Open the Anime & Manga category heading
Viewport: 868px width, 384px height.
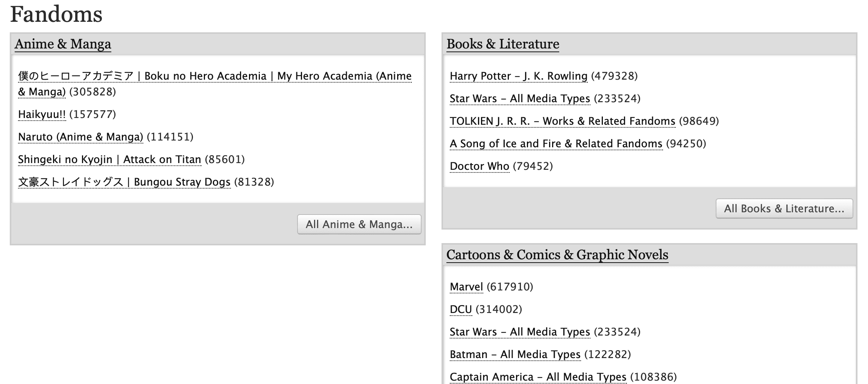pos(63,44)
